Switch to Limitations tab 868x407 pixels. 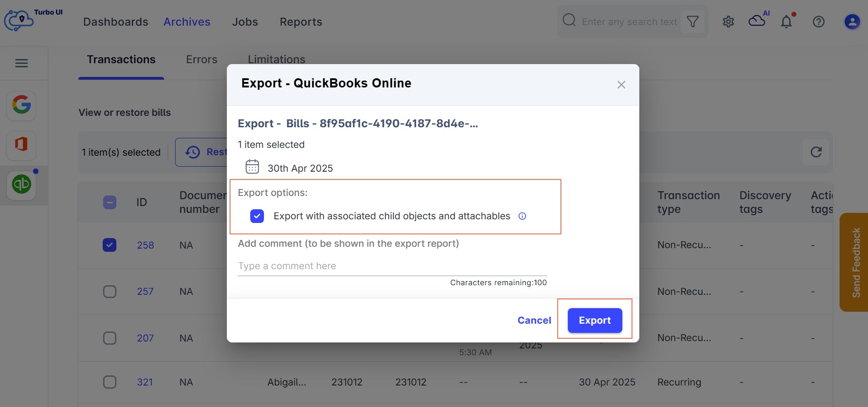(276, 60)
